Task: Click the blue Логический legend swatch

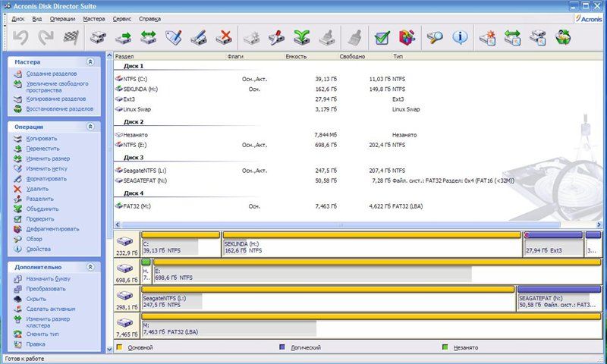Action: (282, 347)
